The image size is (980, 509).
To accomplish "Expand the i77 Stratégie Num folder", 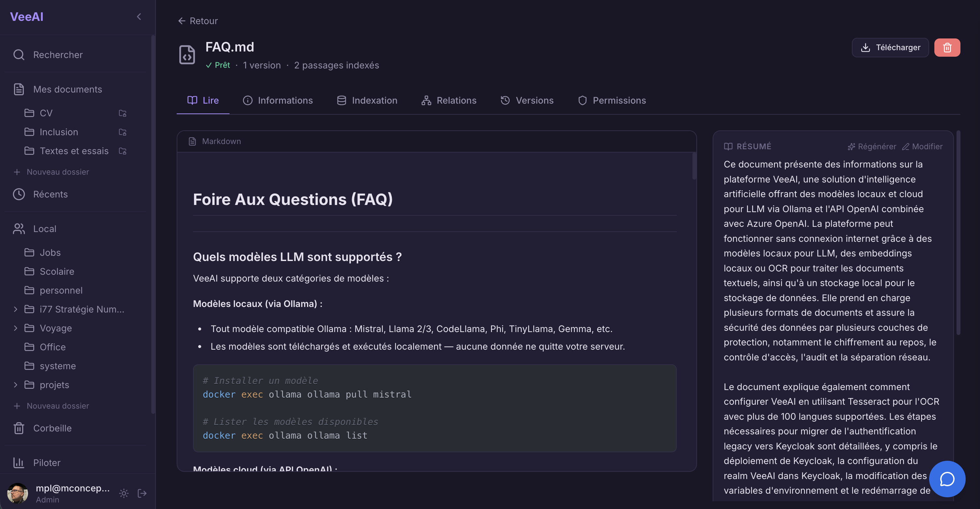I will tap(16, 309).
